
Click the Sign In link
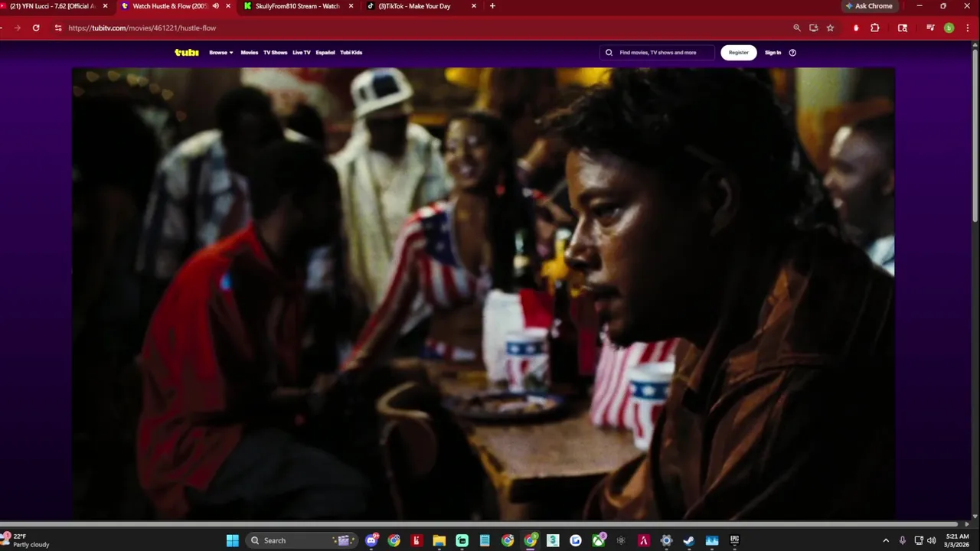click(x=773, y=53)
